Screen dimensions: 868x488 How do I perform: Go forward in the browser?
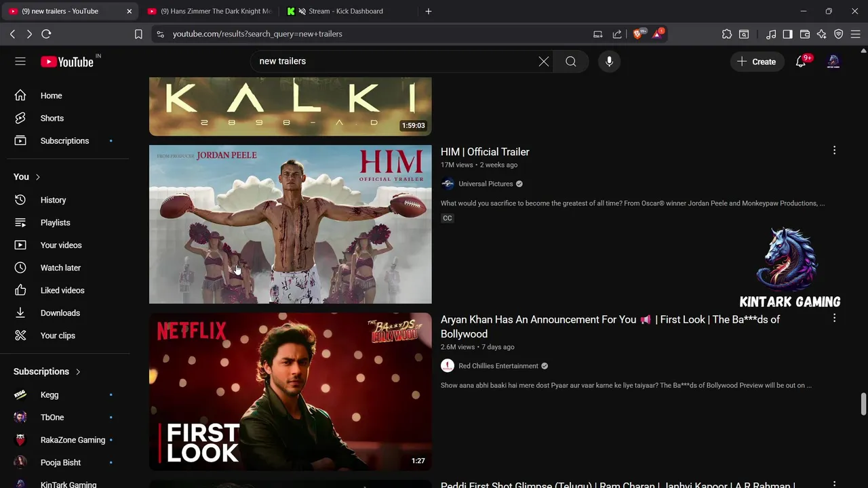point(29,34)
